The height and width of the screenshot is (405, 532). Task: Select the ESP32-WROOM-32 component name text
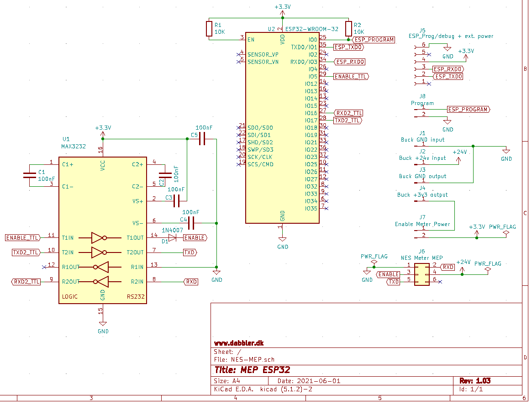click(312, 29)
